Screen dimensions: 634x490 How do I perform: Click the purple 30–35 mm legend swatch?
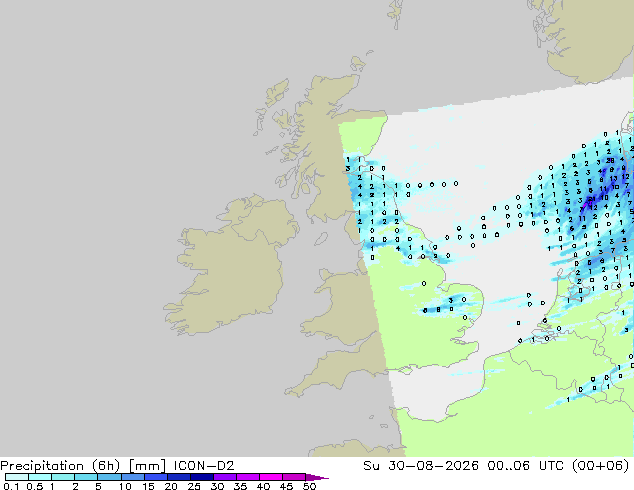[x=225, y=477]
